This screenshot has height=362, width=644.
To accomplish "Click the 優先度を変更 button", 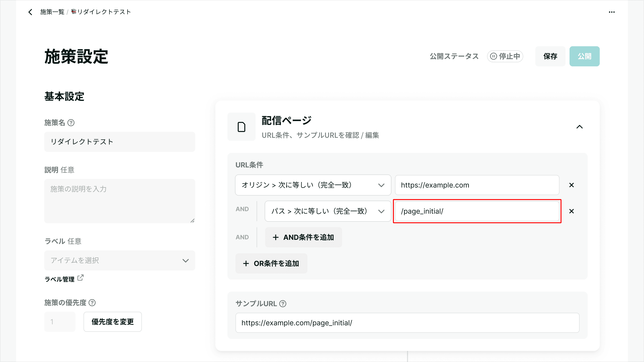I will [x=112, y=322].
